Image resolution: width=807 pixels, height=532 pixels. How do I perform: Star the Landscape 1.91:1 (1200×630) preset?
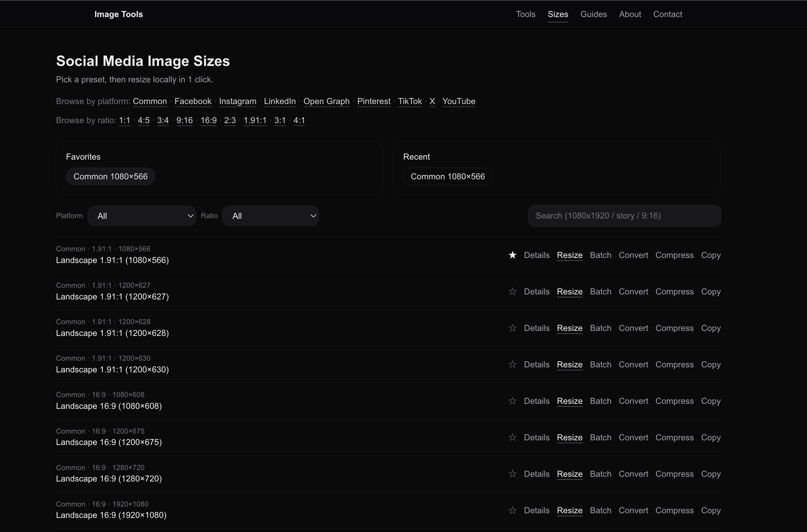tap(512, 364)
